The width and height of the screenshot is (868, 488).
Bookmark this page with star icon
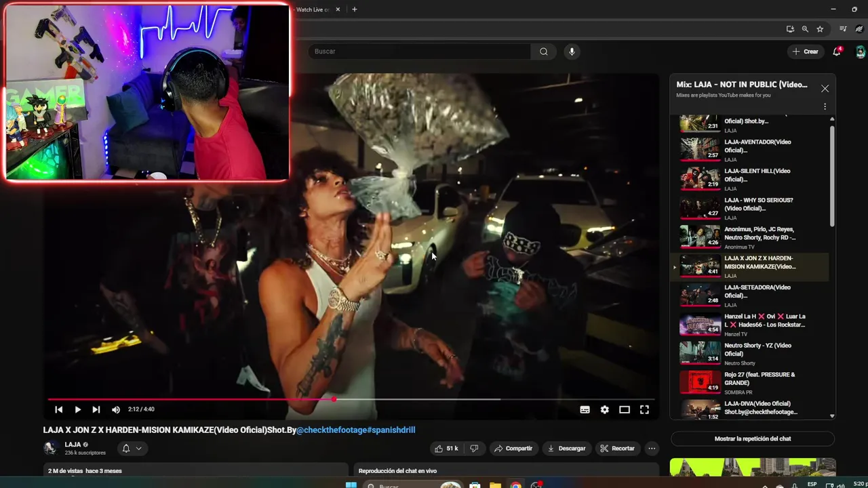point(820,29)
